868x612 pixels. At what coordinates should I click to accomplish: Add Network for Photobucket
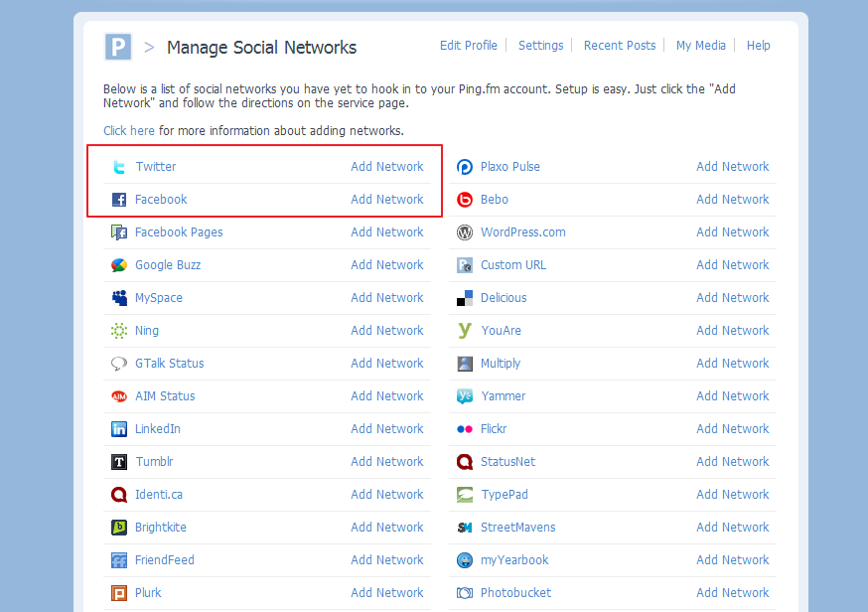[x=732, y=592]
